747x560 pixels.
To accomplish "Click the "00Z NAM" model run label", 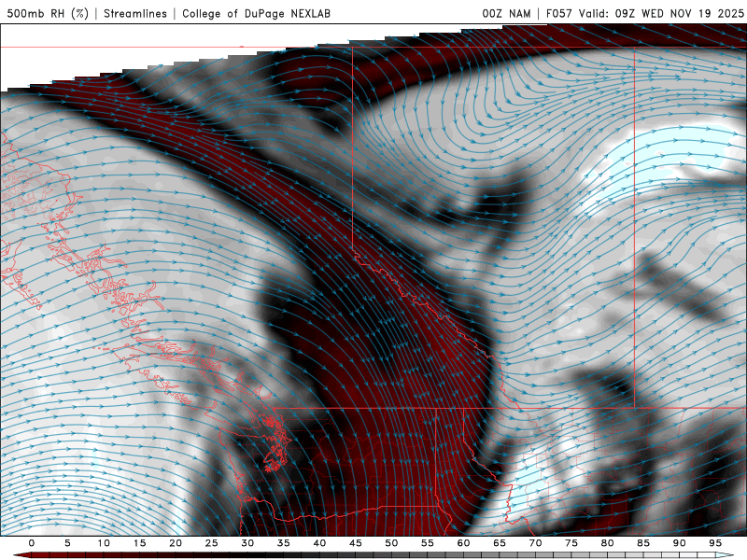I will click(506, 13).
